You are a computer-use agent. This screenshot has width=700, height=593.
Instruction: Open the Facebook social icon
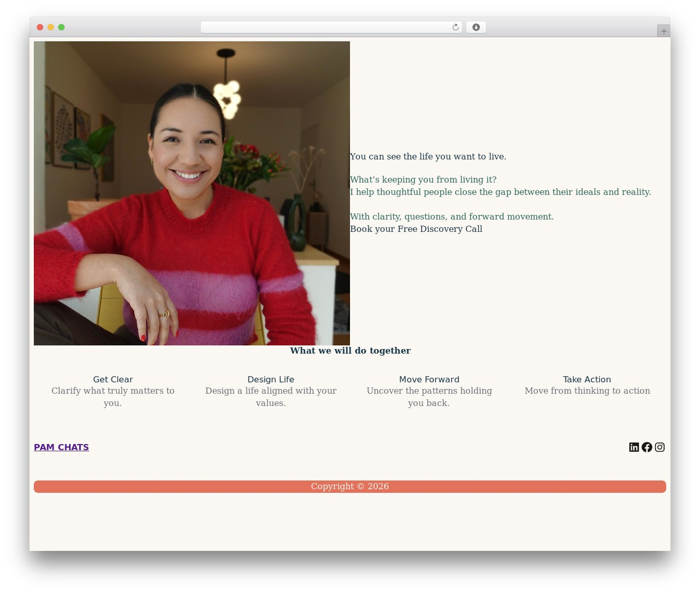[647, 447]
